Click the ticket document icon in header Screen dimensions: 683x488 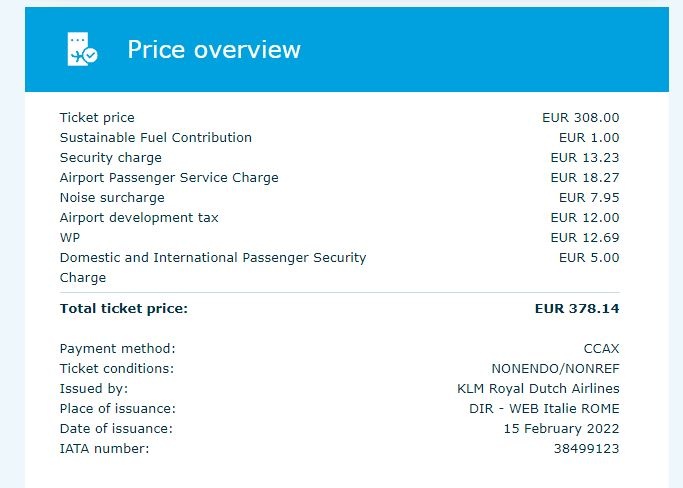click(x=82, y=49)
